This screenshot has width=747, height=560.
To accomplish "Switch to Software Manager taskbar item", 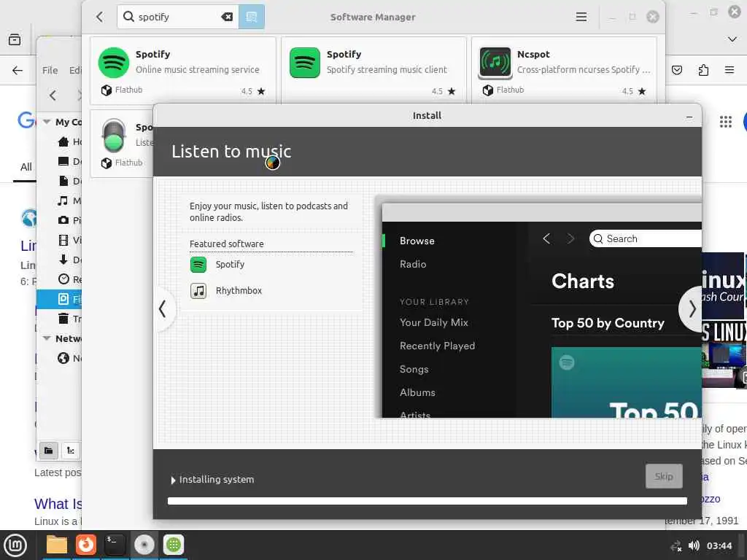I will (174, 545).
